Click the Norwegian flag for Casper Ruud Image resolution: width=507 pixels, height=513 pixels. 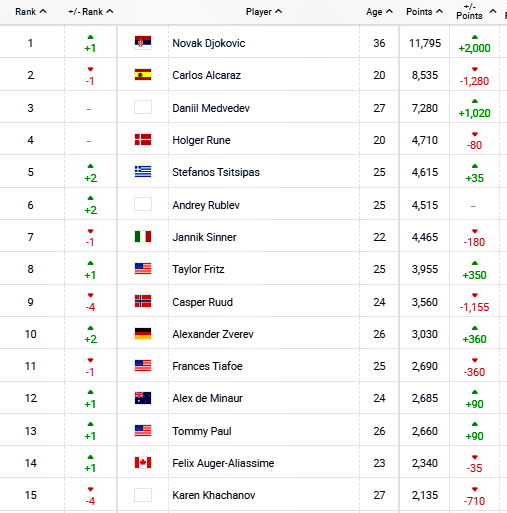pyautogui.click(x=143, y=301)
